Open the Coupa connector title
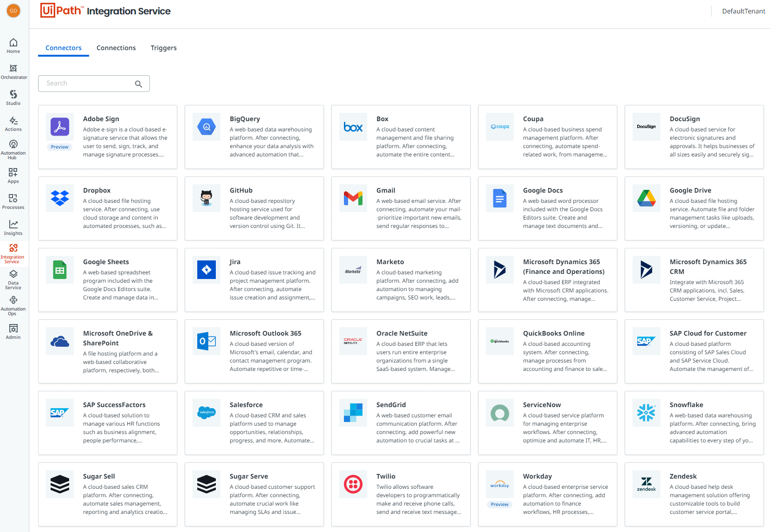The width and height of the screenshot is (770, 532). pyautogui.click(x=533, y=119)
